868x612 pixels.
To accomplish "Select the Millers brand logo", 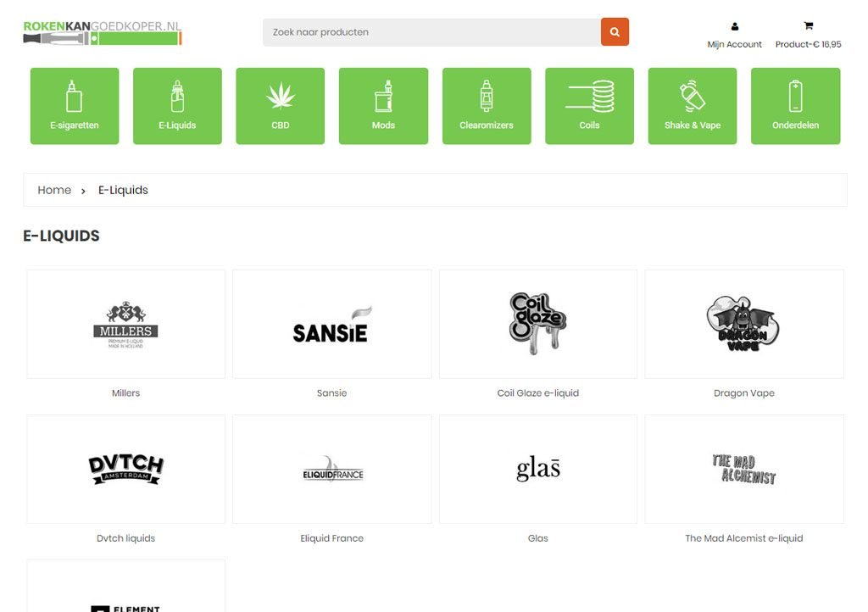I will pos(125,325).
